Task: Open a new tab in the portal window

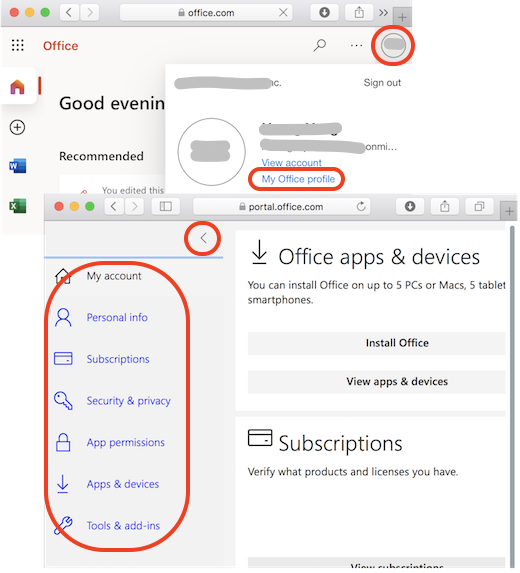Action: (x=509, y=211)
